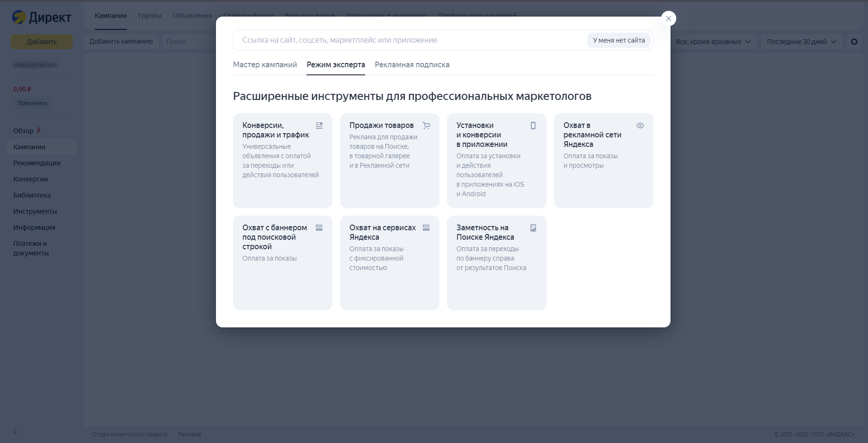Screen dimensions: 868x443
Task: Choose Охват в рекламной сети Яндекса card
Action: coord(604,161)
